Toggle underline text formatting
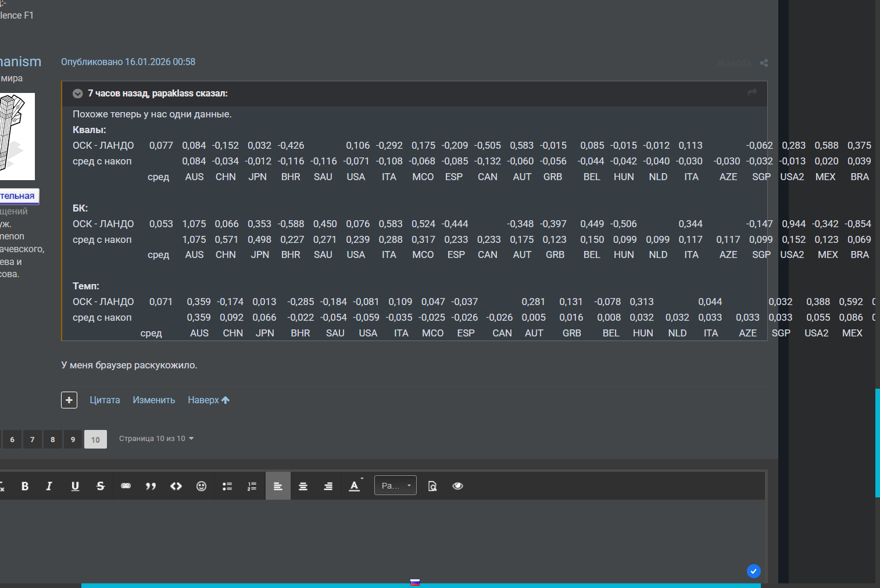 [75, 486]
